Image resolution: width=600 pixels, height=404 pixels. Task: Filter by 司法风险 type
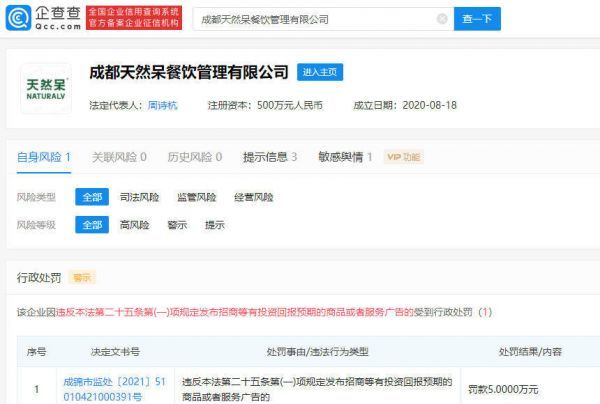(139, 197)
